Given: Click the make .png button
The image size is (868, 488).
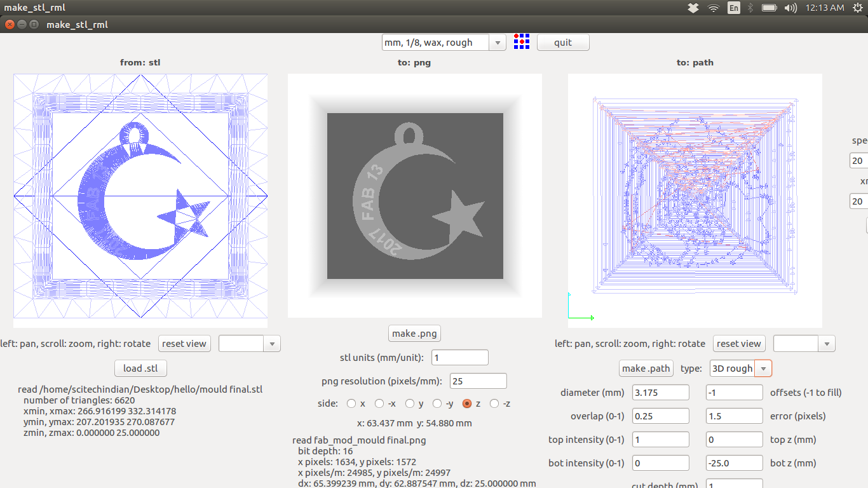Looking at the screenshot, I should [414, 334].
